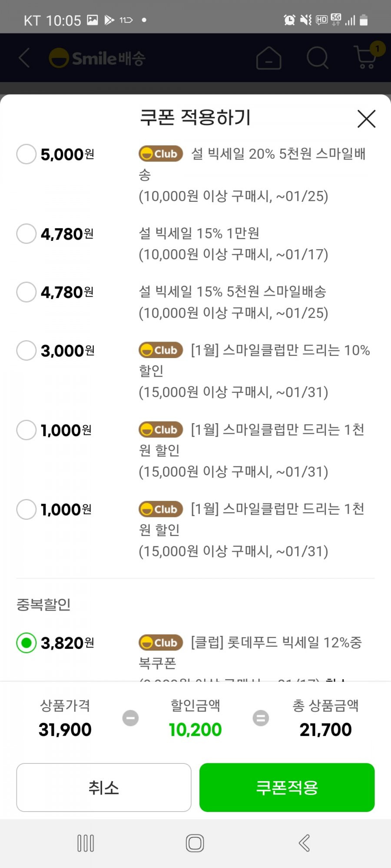Viewport: 391px width, 868px height.
Task: Close the coupon apply dialog with X
Action: click(366, 118)
